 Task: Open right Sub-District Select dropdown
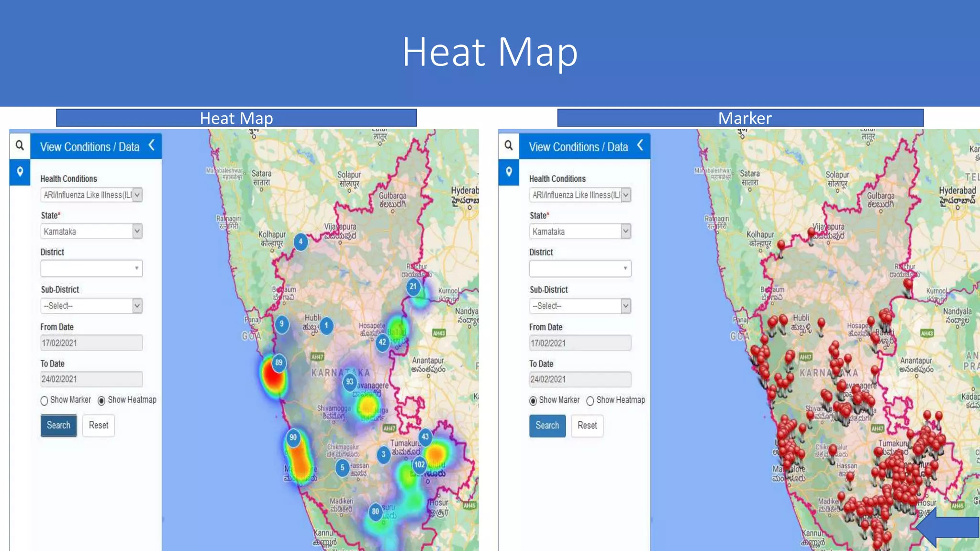click(580, 306)
